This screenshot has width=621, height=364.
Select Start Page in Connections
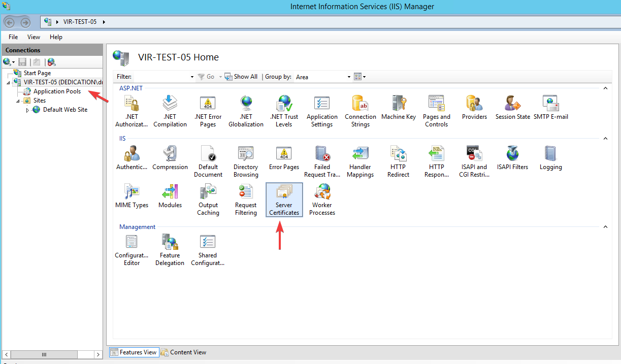click(37, 73)
